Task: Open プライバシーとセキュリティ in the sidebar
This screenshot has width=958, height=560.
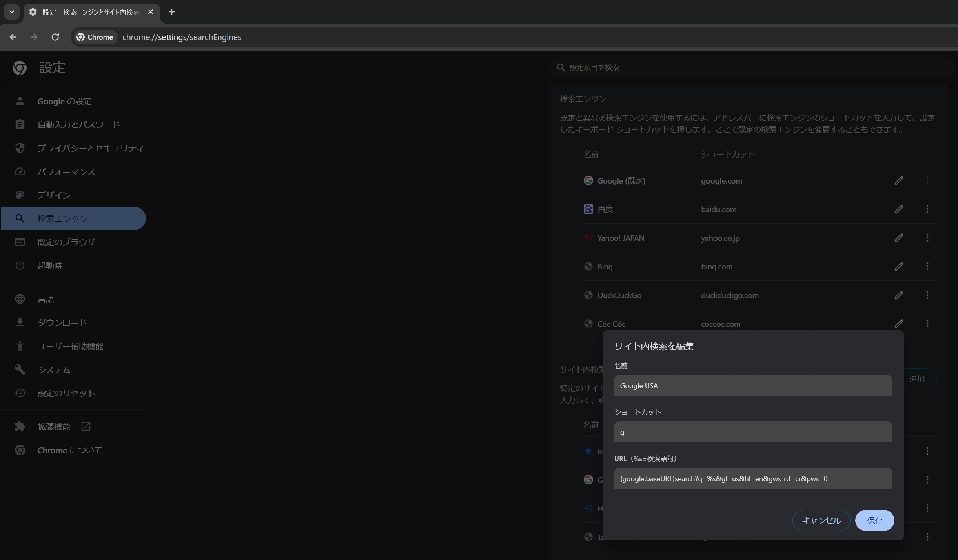Action: [x=90, y=148]
